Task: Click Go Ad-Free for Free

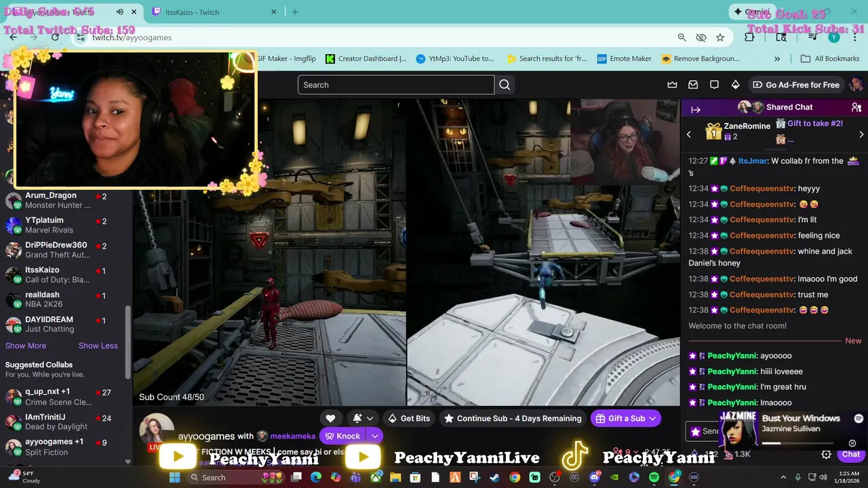Action: tap(795, 85)
